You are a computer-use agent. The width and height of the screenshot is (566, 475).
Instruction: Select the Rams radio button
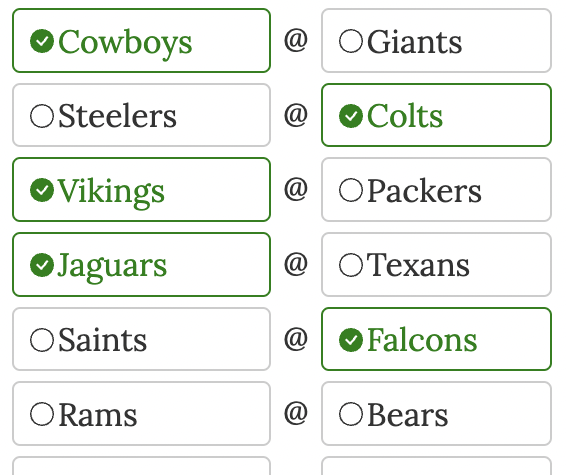tap(42, 414)
